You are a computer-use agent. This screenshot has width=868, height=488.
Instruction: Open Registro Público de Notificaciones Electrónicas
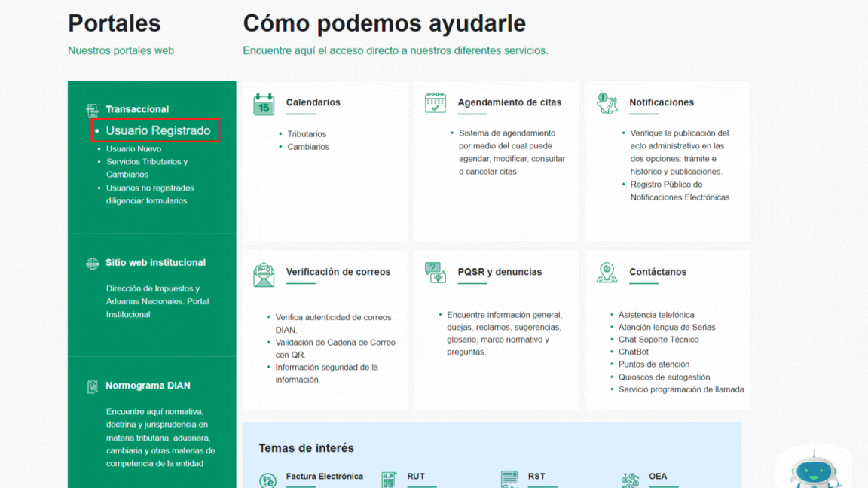click(680, 191)
